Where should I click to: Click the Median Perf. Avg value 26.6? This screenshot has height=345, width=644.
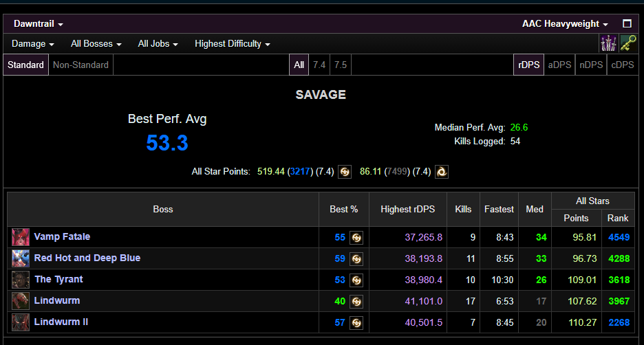(519, 128)
